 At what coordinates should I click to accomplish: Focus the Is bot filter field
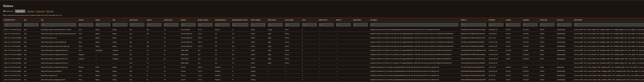(309, 25)
